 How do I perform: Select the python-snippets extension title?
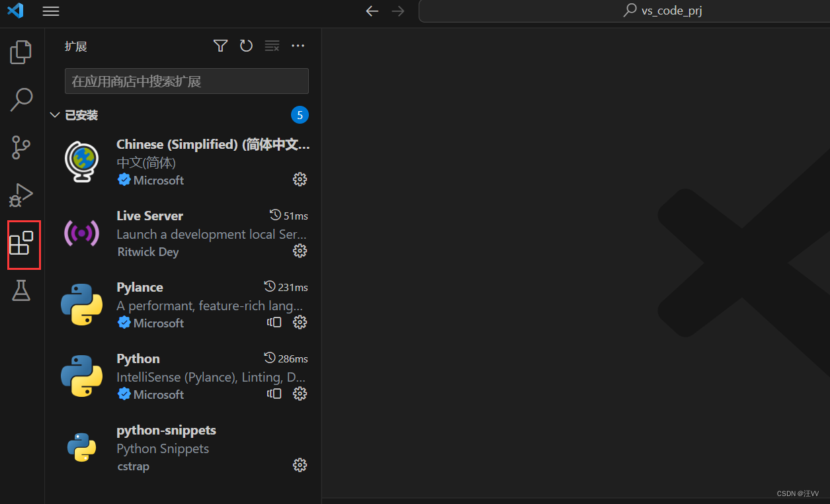pyautogui.click(x=166, y=430)
